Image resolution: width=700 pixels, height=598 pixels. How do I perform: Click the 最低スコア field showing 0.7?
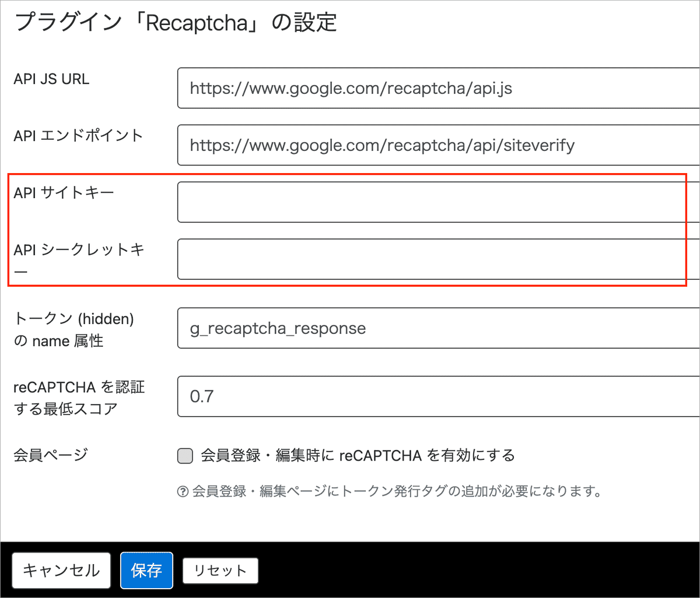click(439, 397)
